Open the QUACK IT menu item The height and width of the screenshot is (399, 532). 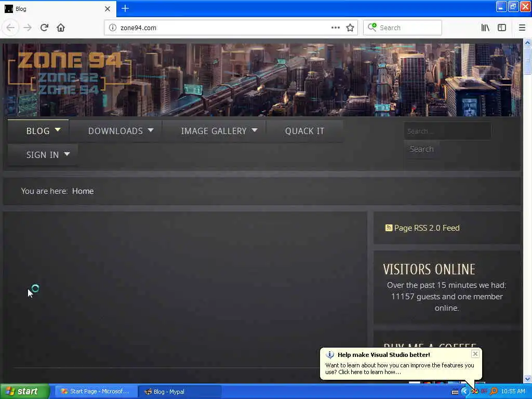click(x=304, y=130)
